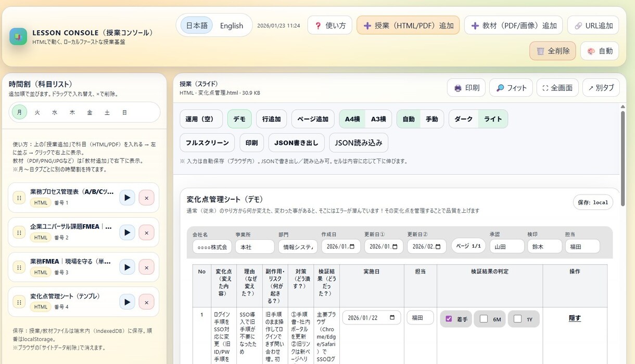The width and height of the screenshot is (635, 364).
Task: Click the 隠す link in row 1
Action: pos(575,318)
